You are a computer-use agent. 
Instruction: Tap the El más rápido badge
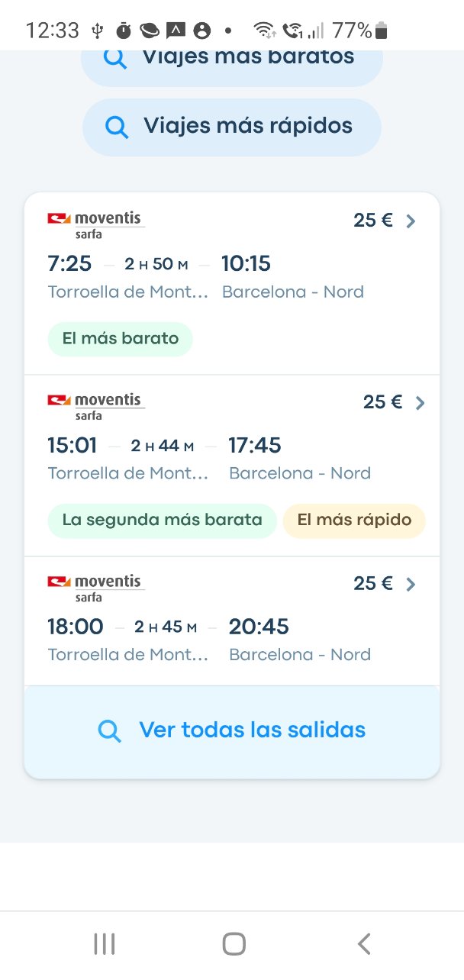pos(354,521)
